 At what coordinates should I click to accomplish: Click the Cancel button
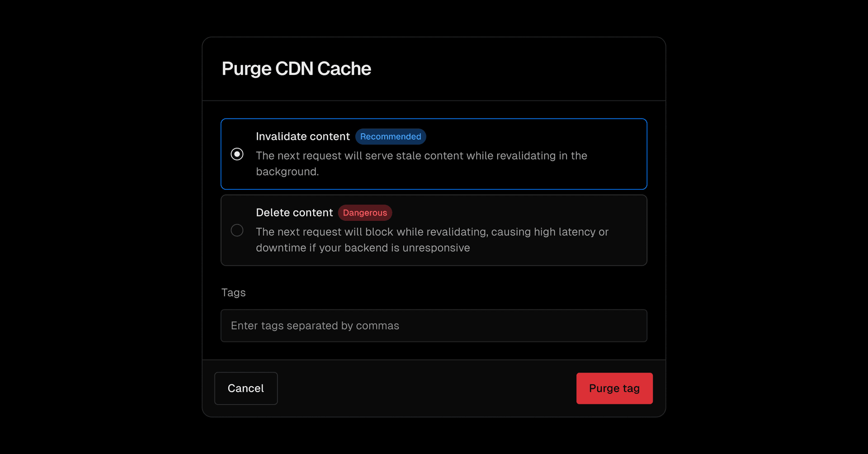pyautogui.click(x=246, y=388)
